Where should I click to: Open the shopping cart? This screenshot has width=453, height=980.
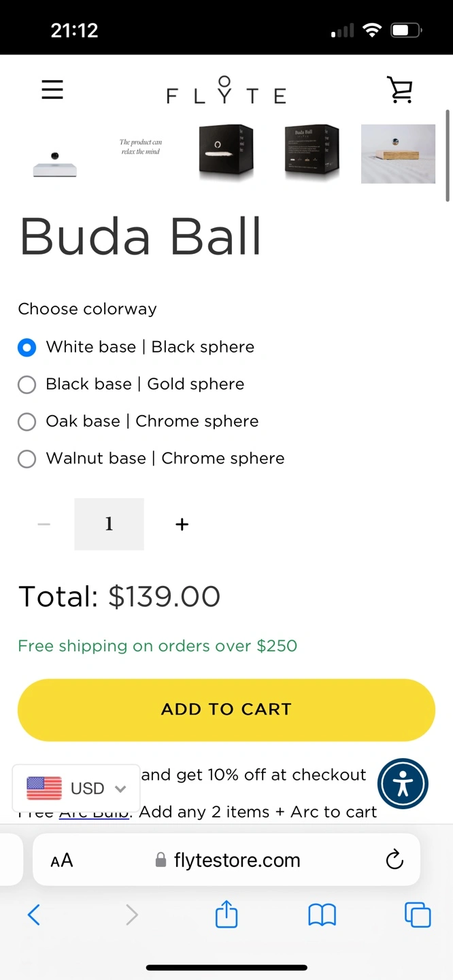(x=400, y=90)
